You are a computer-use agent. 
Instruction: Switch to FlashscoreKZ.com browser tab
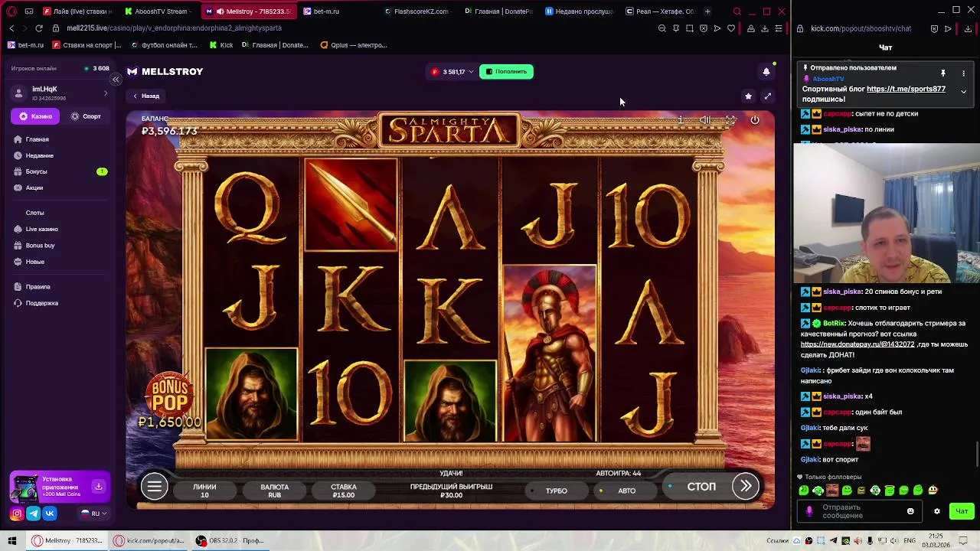(416, 11)
